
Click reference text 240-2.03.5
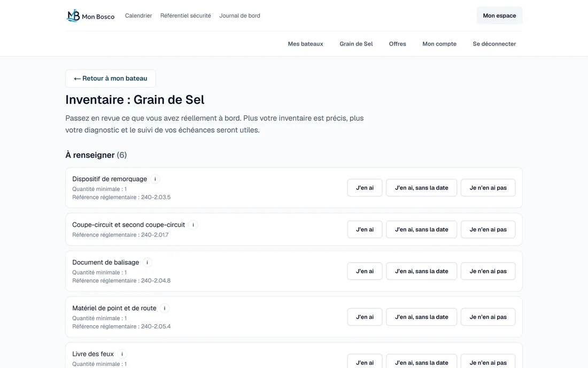click(x=156, y=197)
